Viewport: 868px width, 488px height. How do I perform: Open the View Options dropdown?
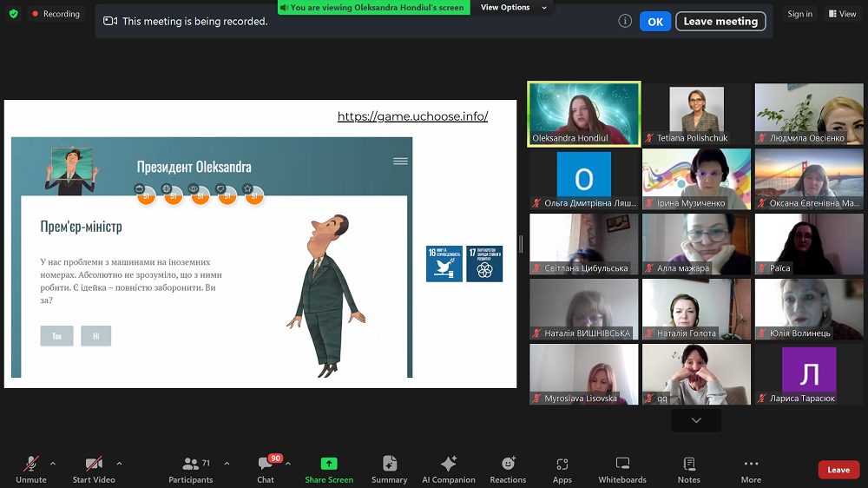click(x=515, y=8)
